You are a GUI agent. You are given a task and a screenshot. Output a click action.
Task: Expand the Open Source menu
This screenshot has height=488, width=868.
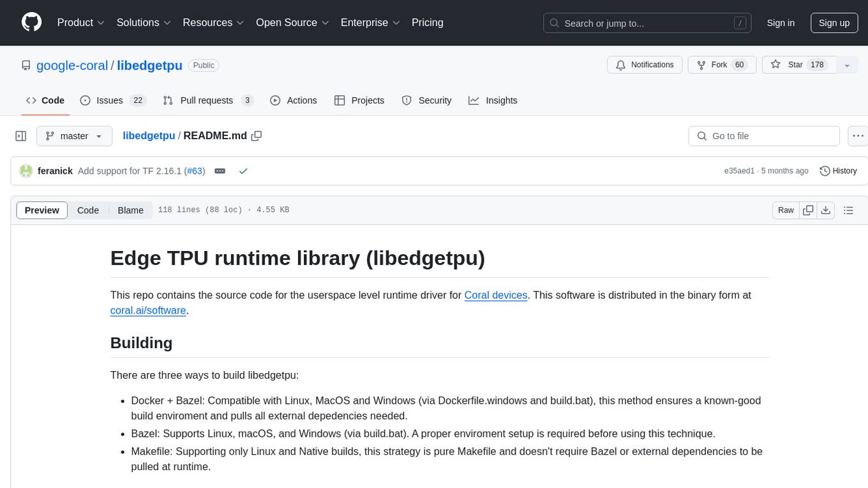(x=292, y=22)
